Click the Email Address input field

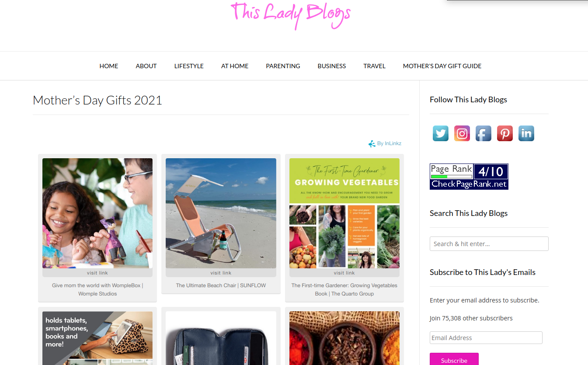tap(486, 338)
